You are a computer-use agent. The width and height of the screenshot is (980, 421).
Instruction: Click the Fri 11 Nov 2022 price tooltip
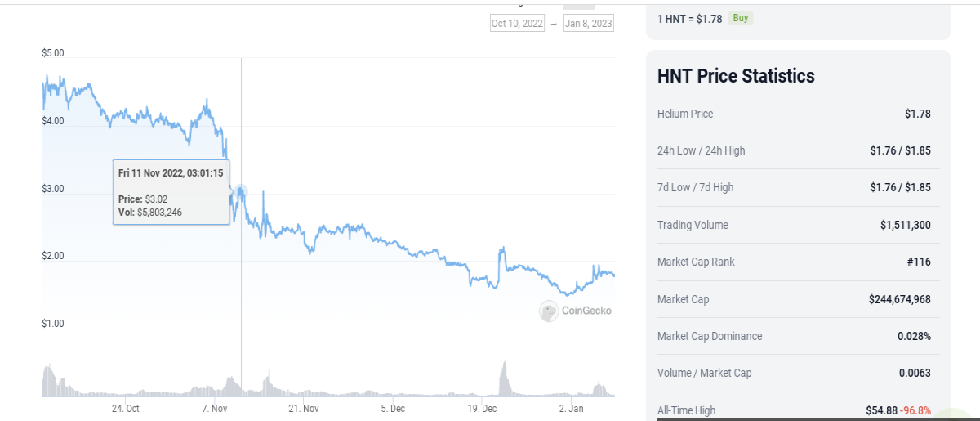[171, 192]
